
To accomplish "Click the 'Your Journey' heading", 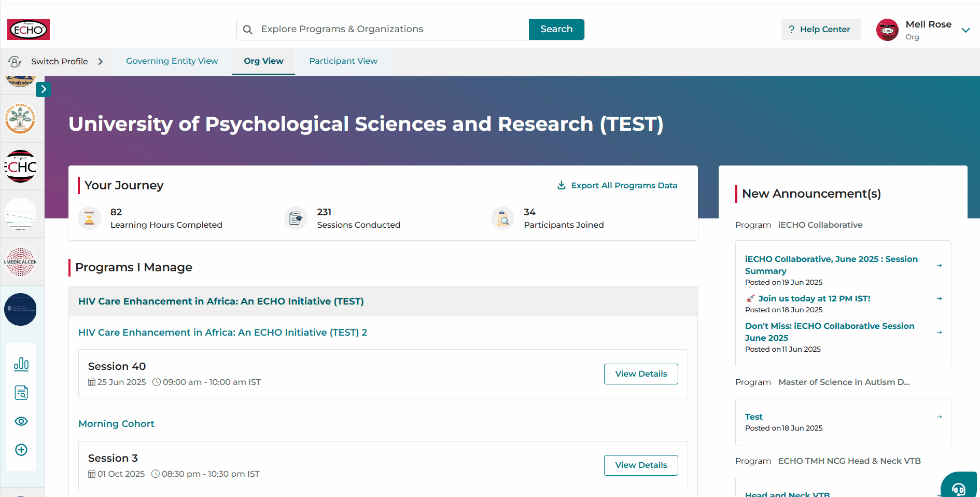I will point(124,186).
